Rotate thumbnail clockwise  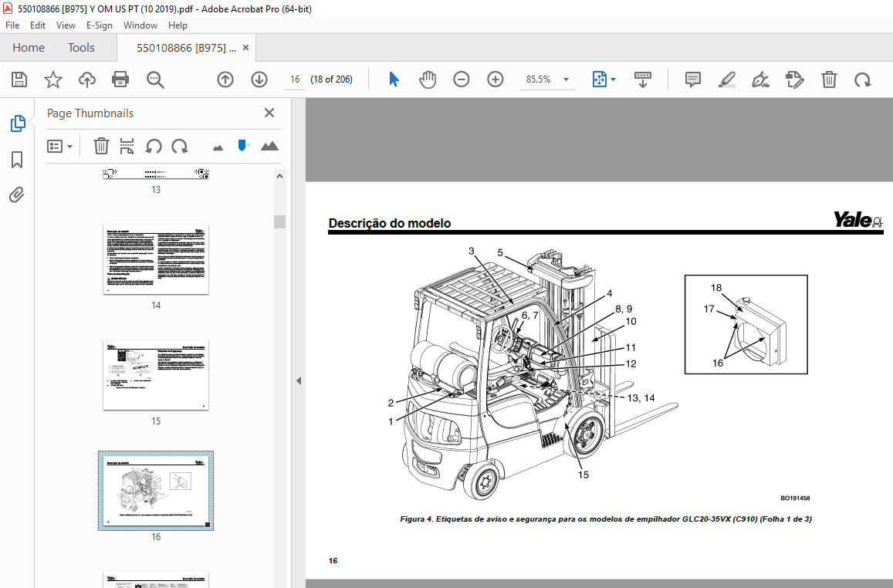(179, 147)
